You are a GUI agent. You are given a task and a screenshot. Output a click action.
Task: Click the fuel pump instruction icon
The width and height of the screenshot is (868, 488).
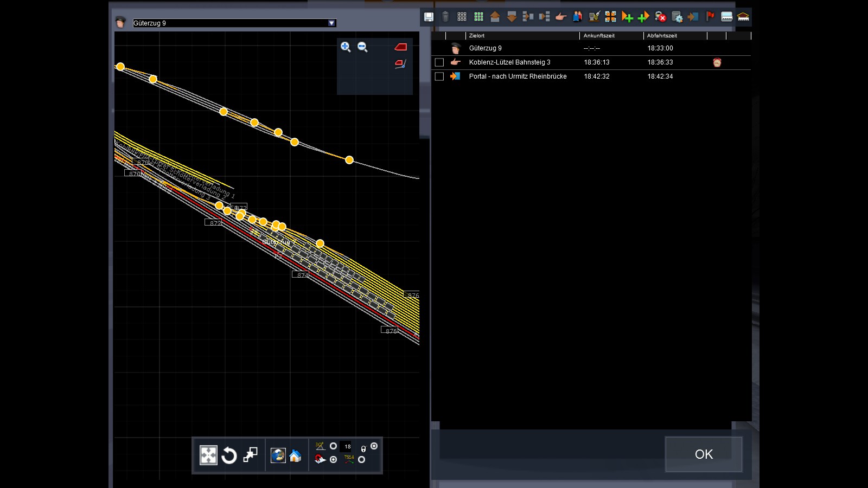594,17
